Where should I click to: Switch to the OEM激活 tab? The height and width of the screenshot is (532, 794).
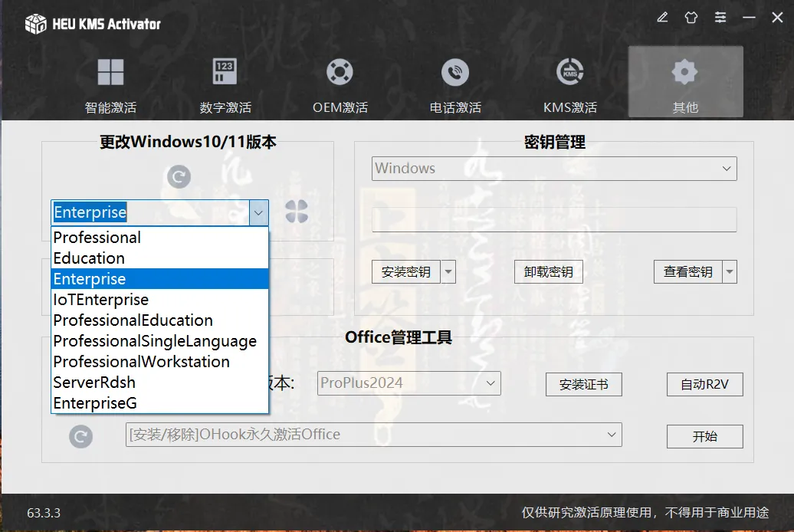tap(340, 85)
